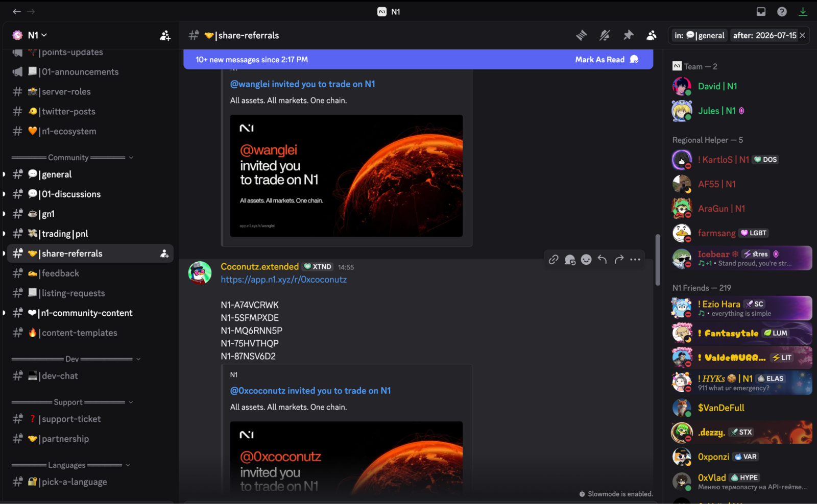The image size is (817, 504).
Task: Open the 01-announcements channel
Action: [x=90, y=72]
